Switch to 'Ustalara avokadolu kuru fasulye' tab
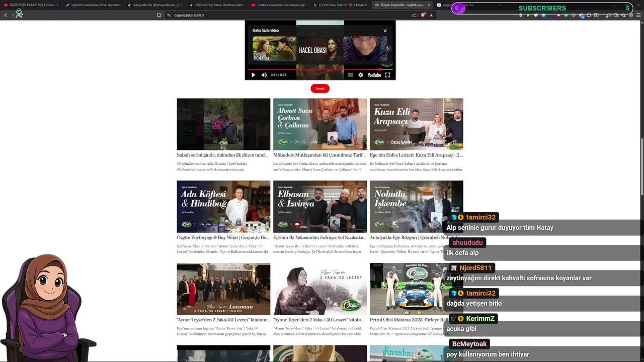 click(279, 5)
